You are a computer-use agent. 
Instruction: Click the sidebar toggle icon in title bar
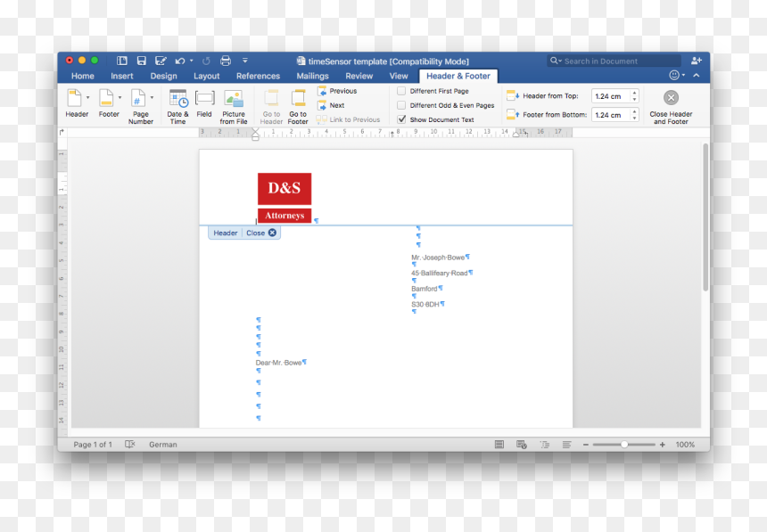click(122, 61)
